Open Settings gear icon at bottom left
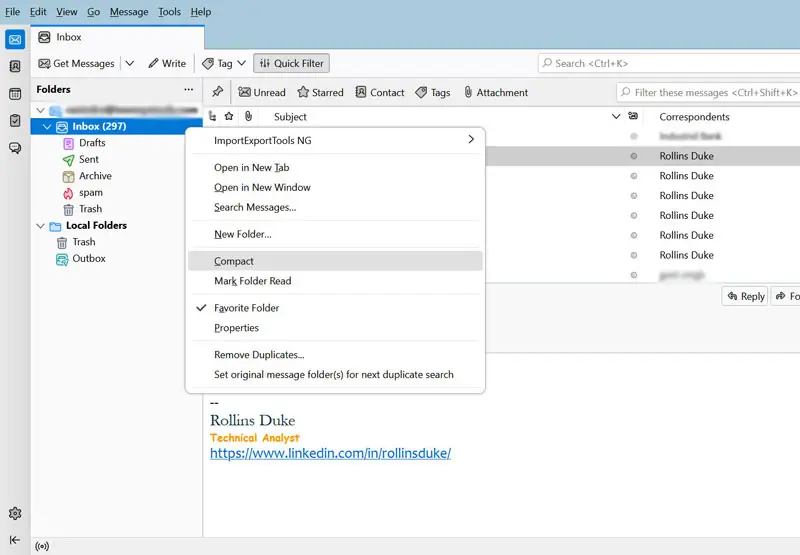The image size is (800, 555). pos(15,513)
